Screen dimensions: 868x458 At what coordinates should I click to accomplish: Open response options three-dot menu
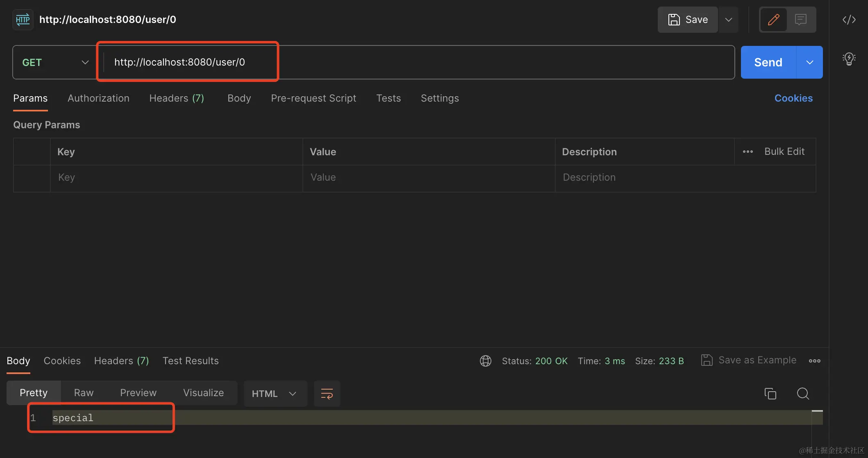(x=814, y=361)
